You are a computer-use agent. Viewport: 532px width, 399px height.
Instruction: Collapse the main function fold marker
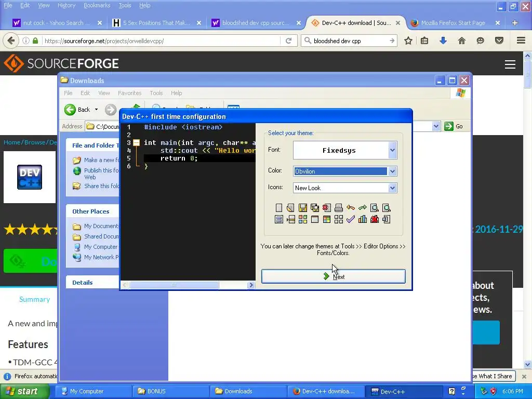(137, 143)
